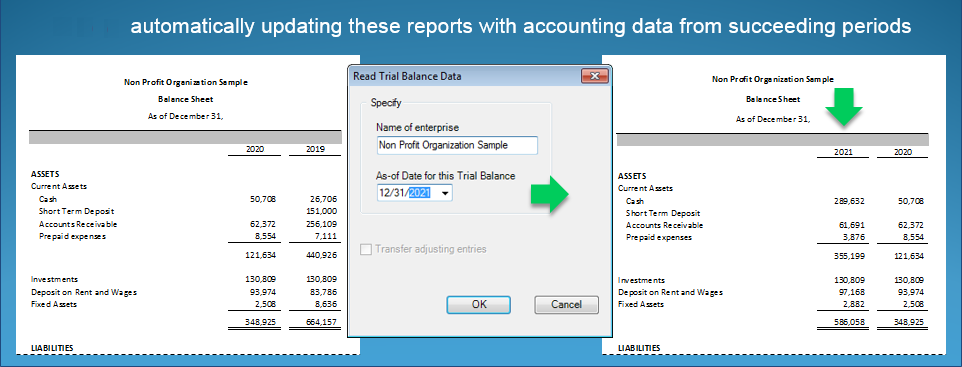
Task: Select the highlighted year 2021 in date field
Action: tap(420, 193)
